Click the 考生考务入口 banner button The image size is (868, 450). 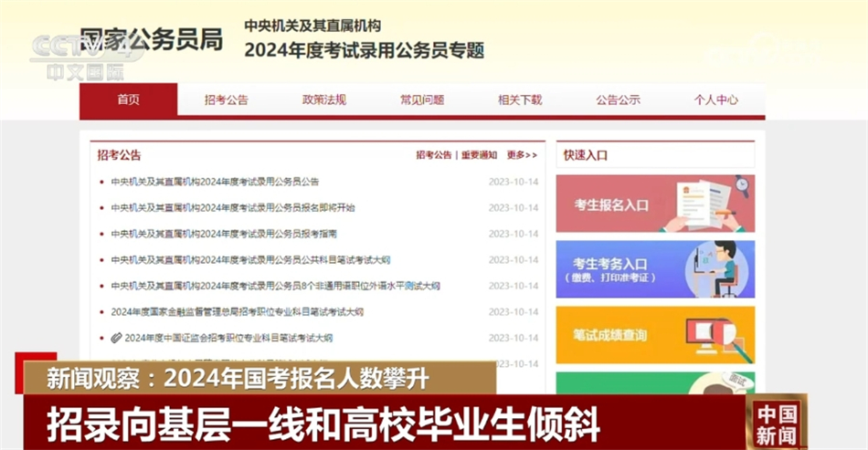tap(655, 269)
